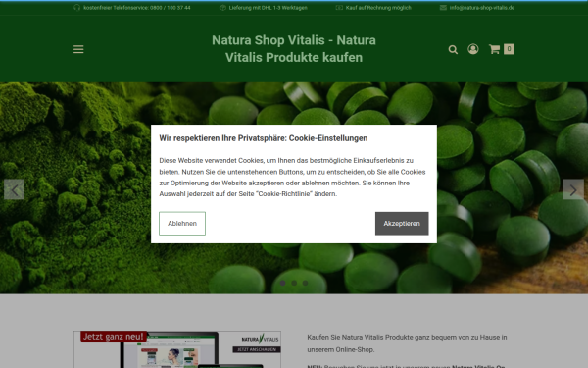Click the email envelope icon
The image size is (588, 368).
pos(443,8)
